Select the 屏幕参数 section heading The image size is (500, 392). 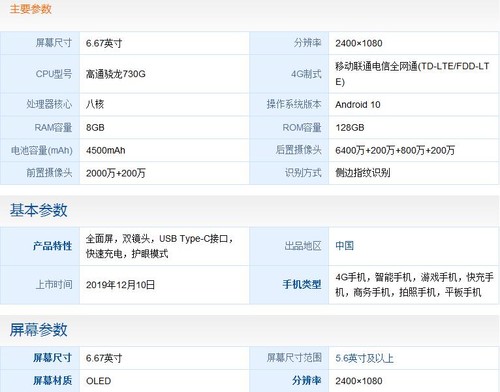(x=38, y=330)
